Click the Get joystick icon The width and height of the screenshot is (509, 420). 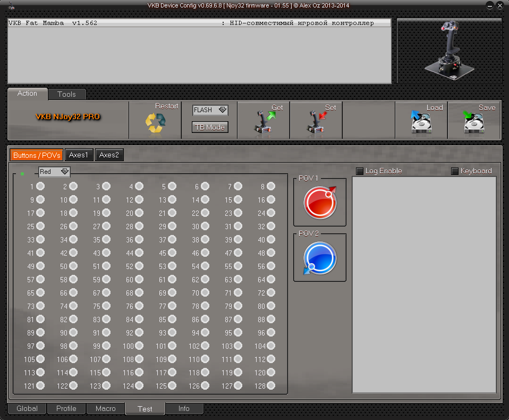point(264,122)
